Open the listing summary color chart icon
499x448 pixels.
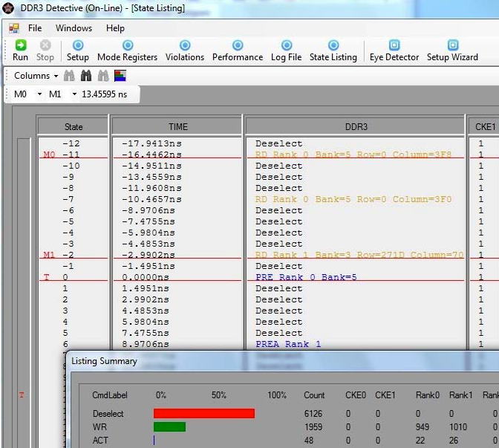tap(120, 76)
